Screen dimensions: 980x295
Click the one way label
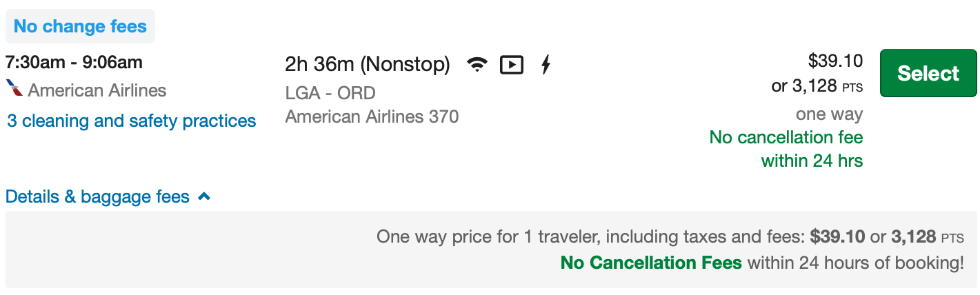[x=829, y=114]
